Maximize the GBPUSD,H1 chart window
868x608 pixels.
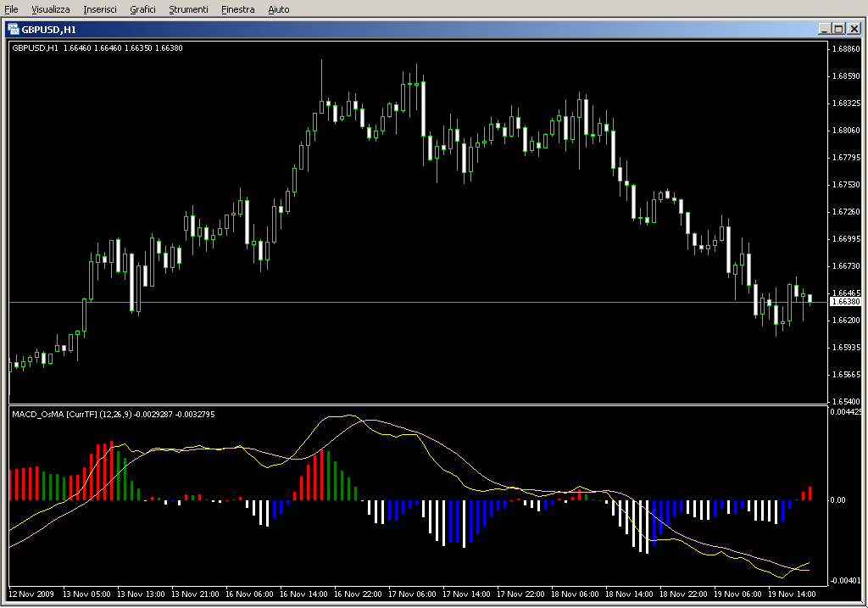tap(838, 29)
